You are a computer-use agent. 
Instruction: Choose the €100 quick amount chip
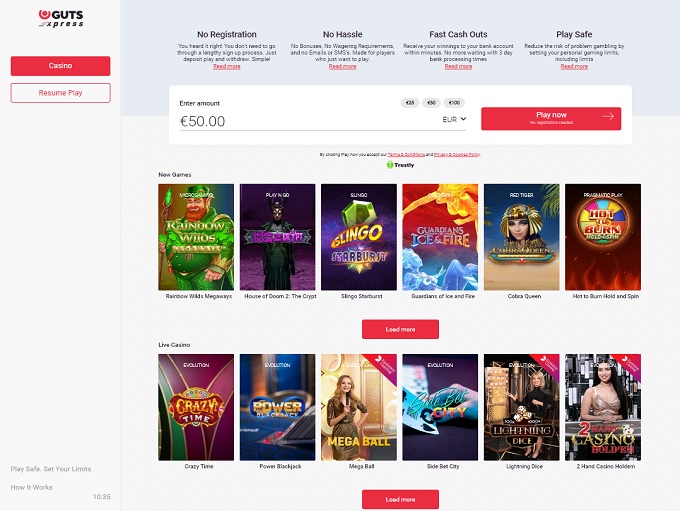[454, 103]
